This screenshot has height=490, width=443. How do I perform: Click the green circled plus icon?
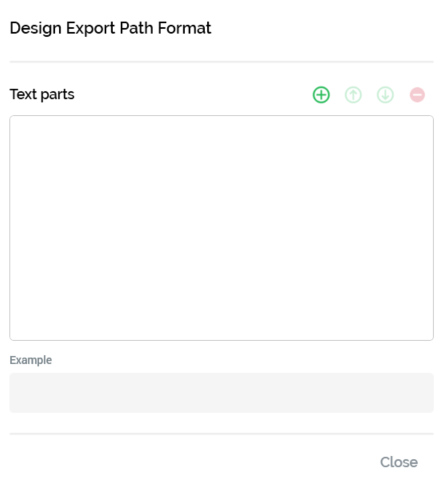pos(321,95)
